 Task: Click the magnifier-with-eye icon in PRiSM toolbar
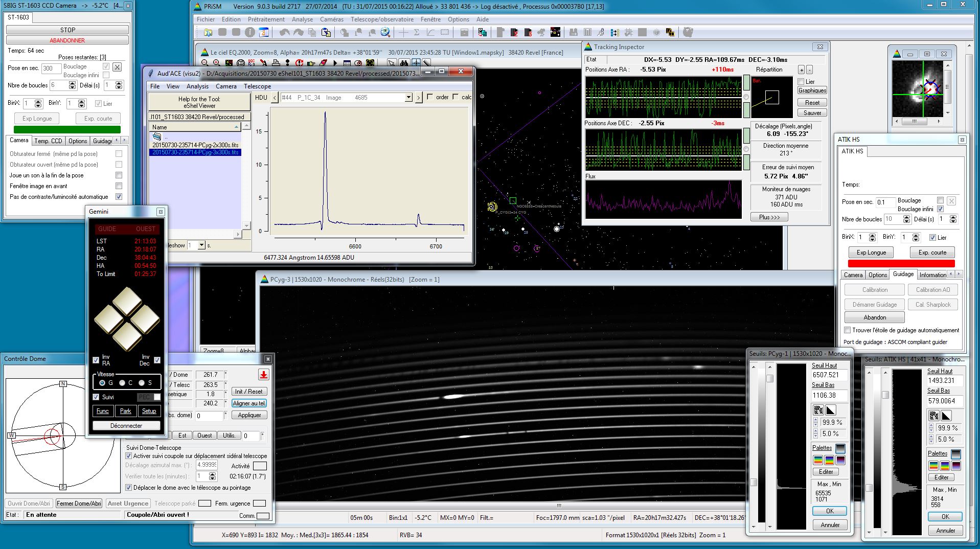[x=385, y=33]
